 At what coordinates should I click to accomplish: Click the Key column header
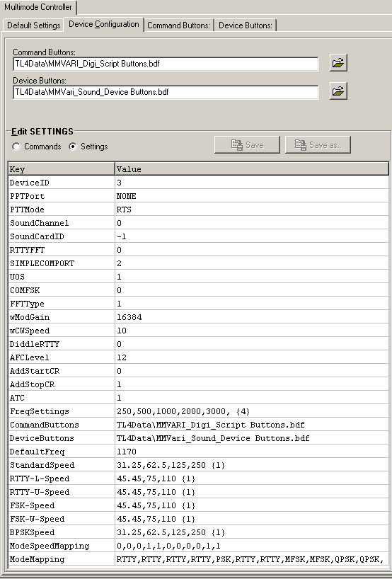62,168
